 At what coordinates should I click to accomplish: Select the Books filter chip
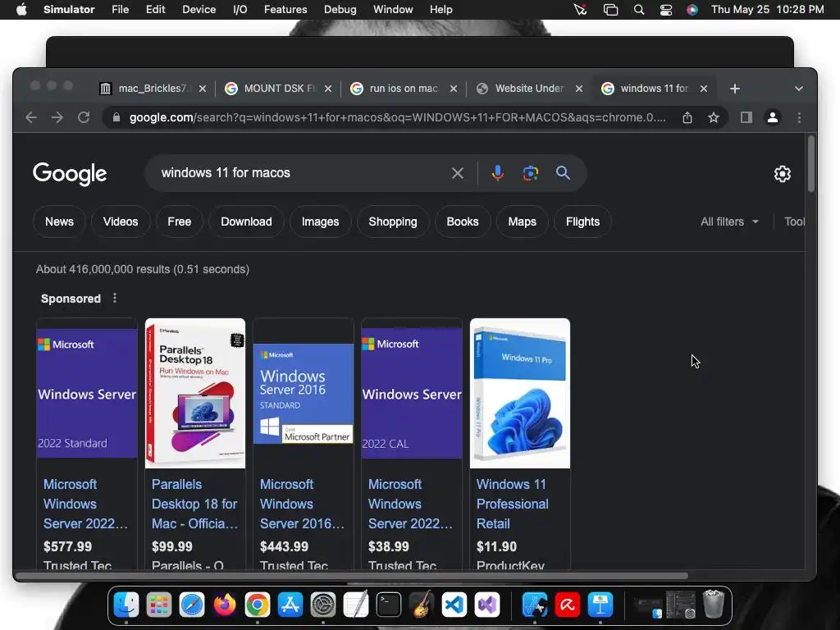point(463,221)
